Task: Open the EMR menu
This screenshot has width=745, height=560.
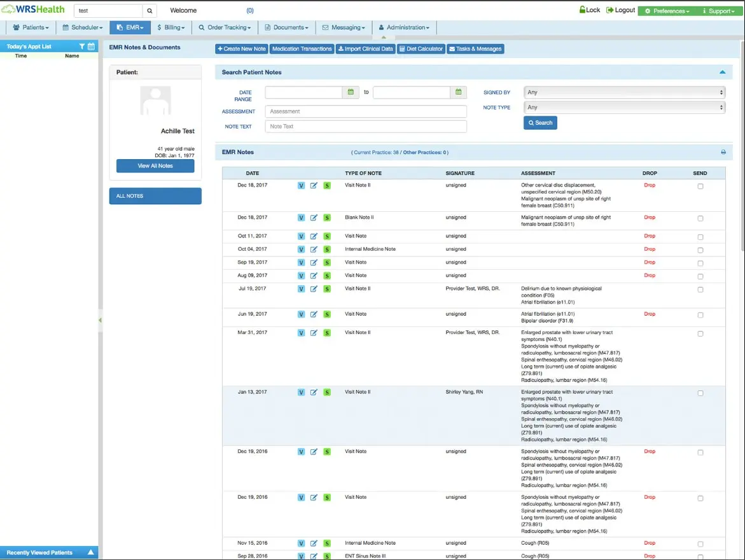Action: tap(130, 27)
